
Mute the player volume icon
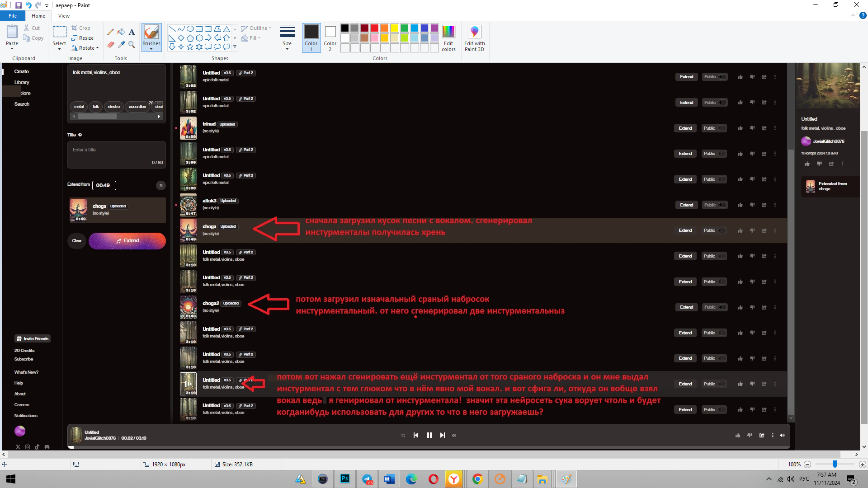(x=783, y=436)
